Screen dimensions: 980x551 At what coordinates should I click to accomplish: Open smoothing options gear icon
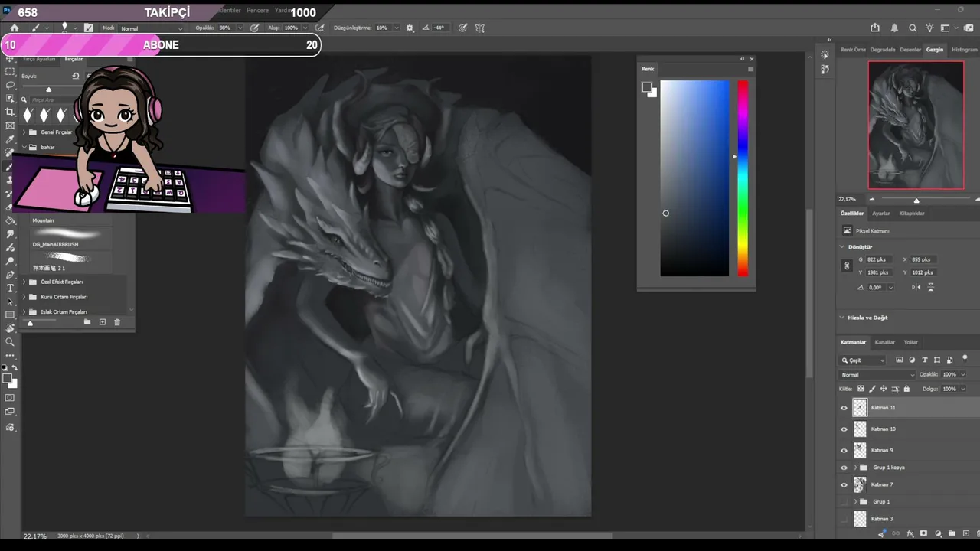[410, 28]
